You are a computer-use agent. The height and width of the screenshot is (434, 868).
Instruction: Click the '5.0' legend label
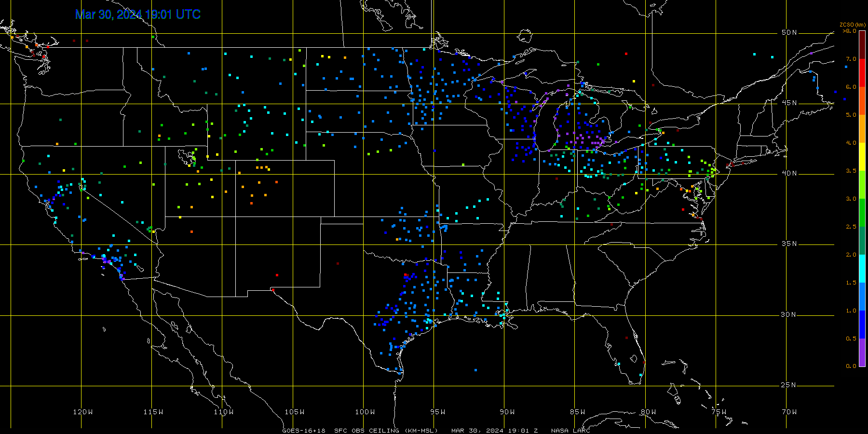(851, 115)
